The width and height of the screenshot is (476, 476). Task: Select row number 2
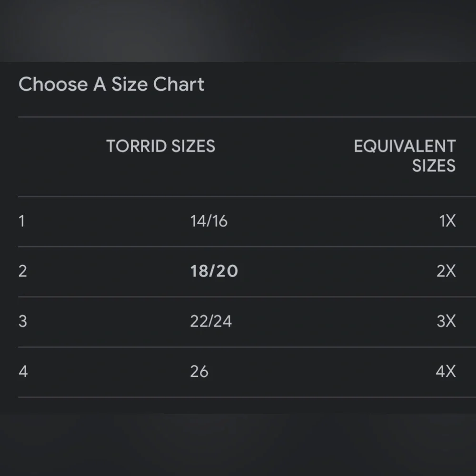22,271
